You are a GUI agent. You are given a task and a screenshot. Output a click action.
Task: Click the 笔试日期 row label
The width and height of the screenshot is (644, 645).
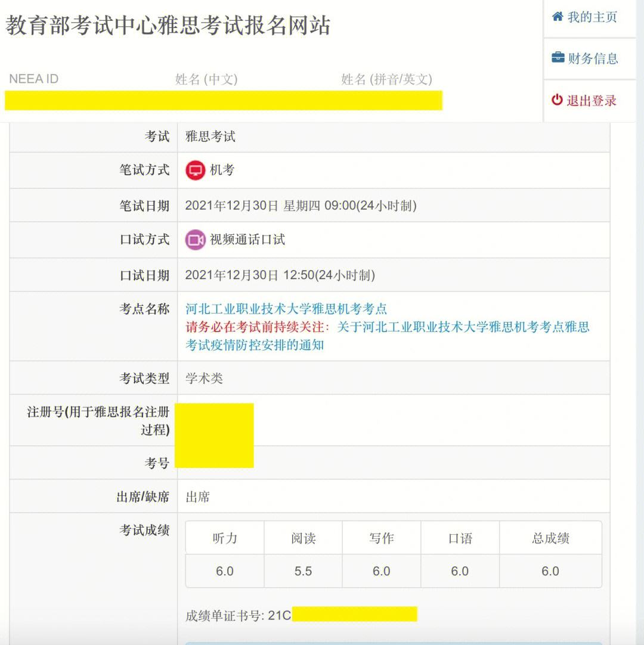144,205
